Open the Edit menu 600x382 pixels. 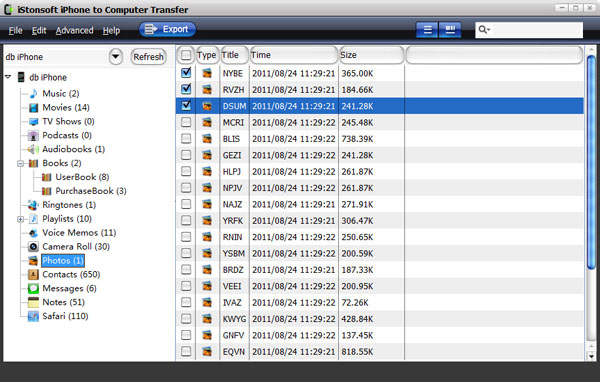(39, 31)
